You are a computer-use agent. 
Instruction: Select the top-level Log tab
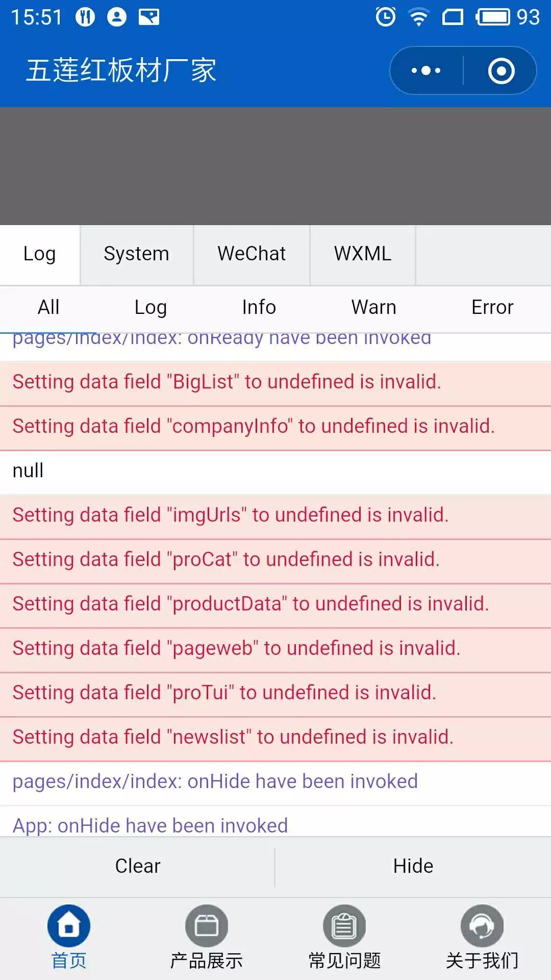[39, 254]
